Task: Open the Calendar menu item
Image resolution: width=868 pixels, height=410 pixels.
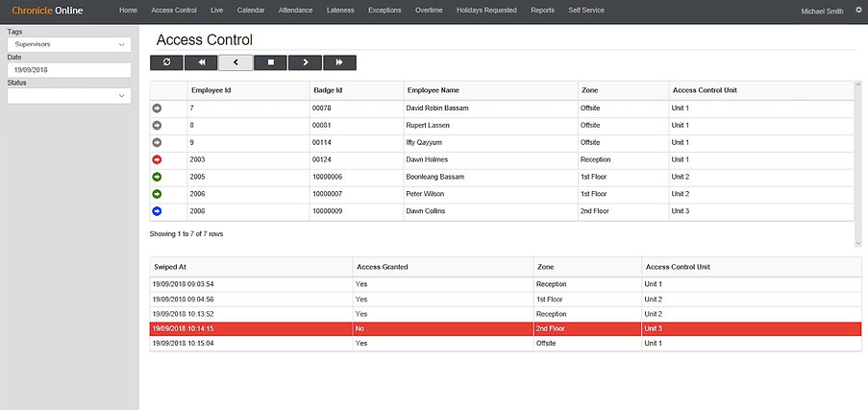Action: click(251, 11)
